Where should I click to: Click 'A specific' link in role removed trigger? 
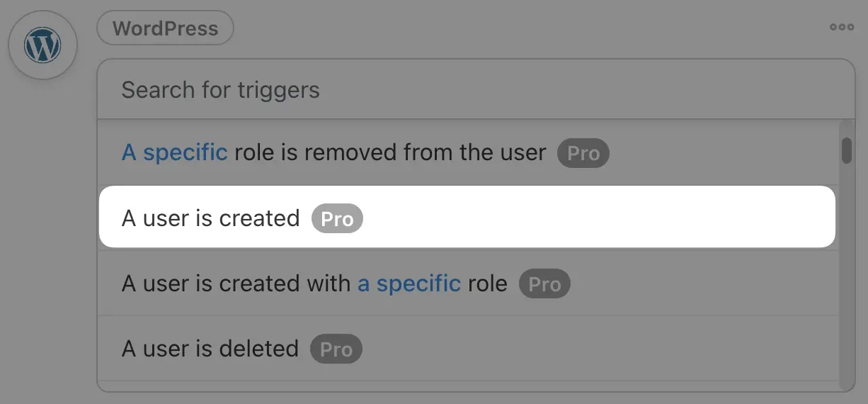(174, 152)
